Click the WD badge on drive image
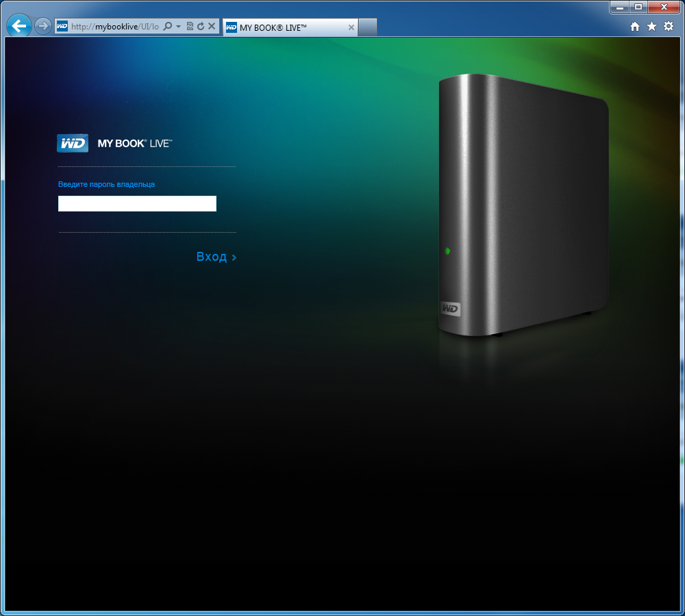 tap(450, 309)
